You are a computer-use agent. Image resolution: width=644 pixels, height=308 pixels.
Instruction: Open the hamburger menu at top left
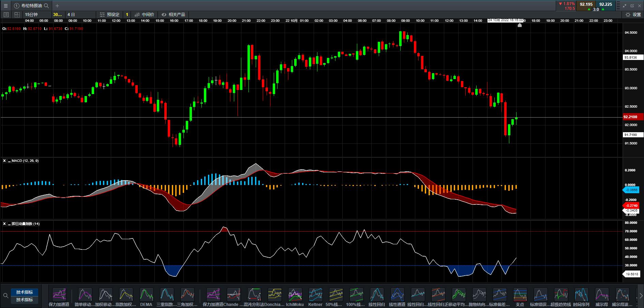point(5,6)
